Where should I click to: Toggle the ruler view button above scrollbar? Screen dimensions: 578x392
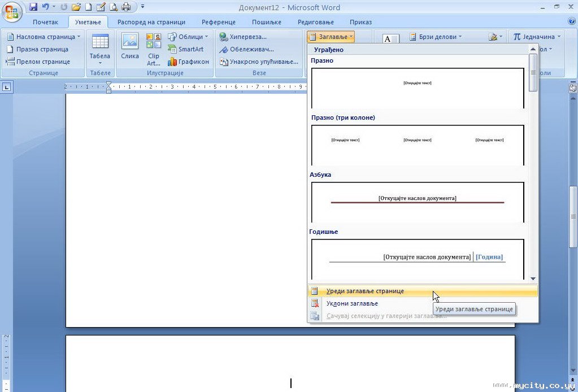click(573, 88)
